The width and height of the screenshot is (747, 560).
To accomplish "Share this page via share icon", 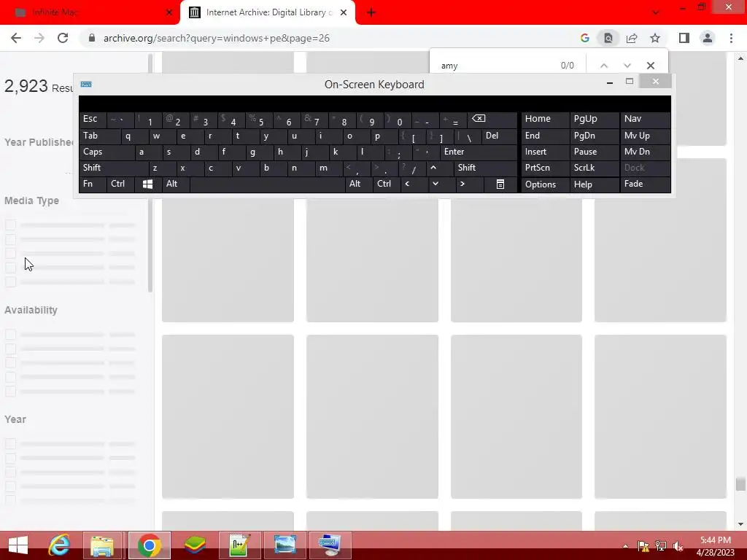I will [x=632, y=38].
